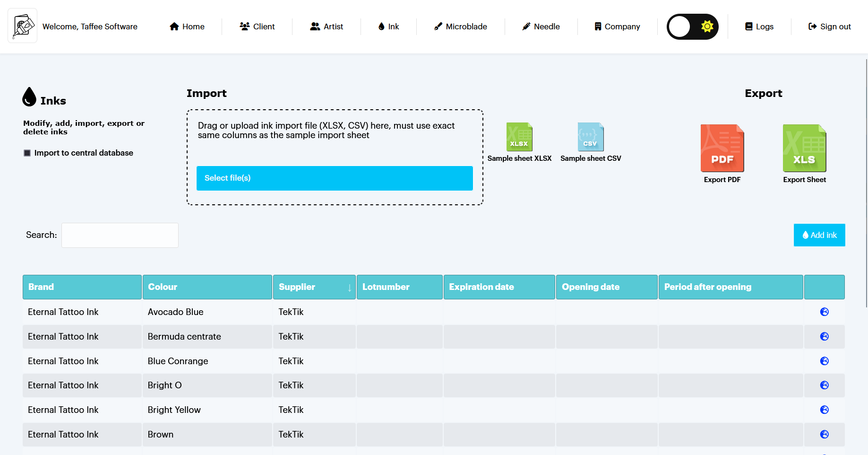Open the Microblade menu item
The height and width of the screenshot is (455, 868).
click(460, 26)
